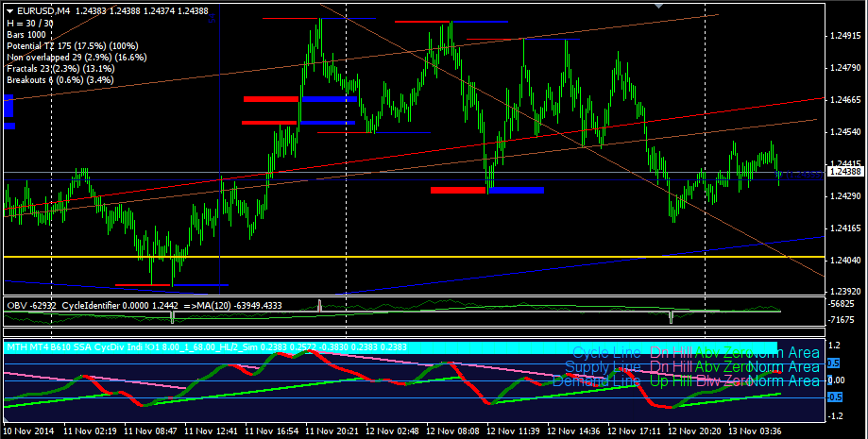Click the '11 Nov 12:41' time axis label
868x439 pixels.
point(211,431)
